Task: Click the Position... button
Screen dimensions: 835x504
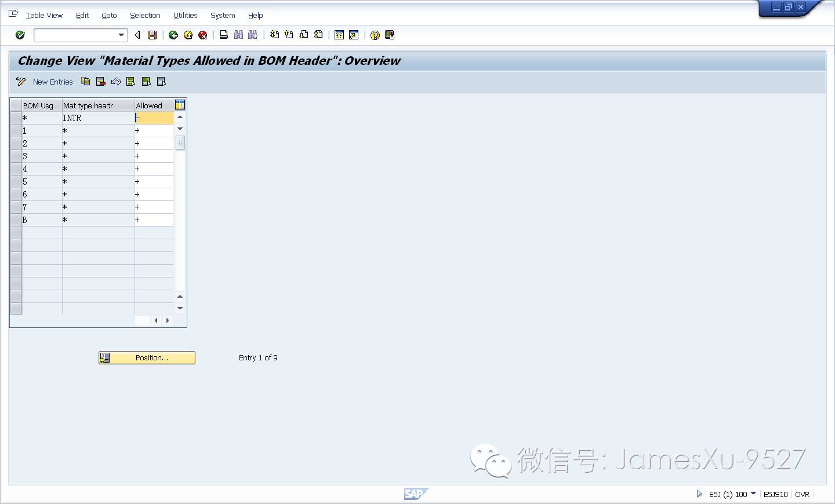Action: pos(147,358)
